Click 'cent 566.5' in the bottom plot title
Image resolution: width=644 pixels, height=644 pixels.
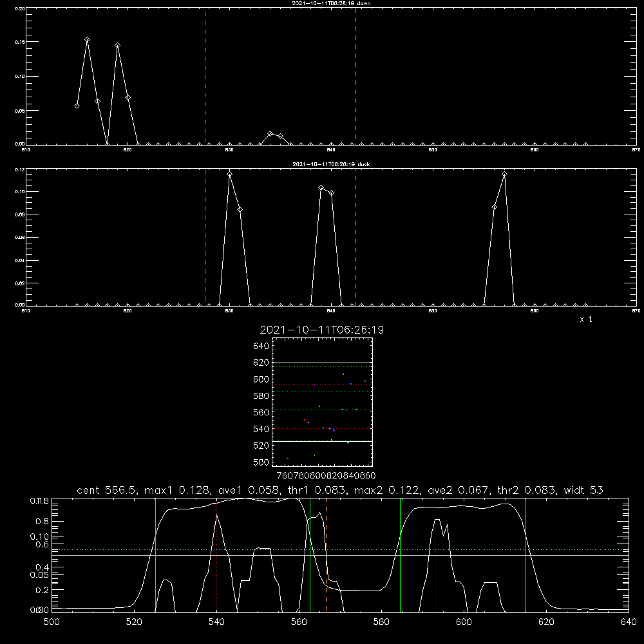[107, 490]
